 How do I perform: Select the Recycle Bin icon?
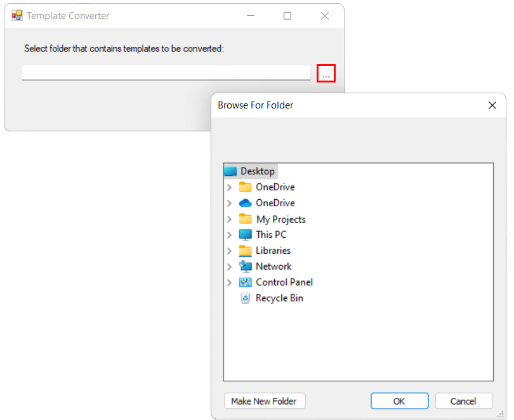click(245, 298)
